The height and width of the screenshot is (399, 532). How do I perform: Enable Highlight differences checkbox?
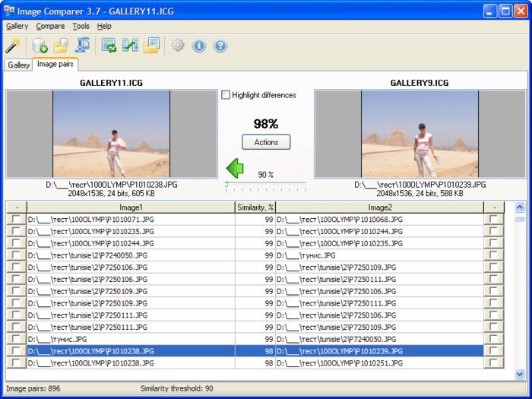tap(226, 95)
